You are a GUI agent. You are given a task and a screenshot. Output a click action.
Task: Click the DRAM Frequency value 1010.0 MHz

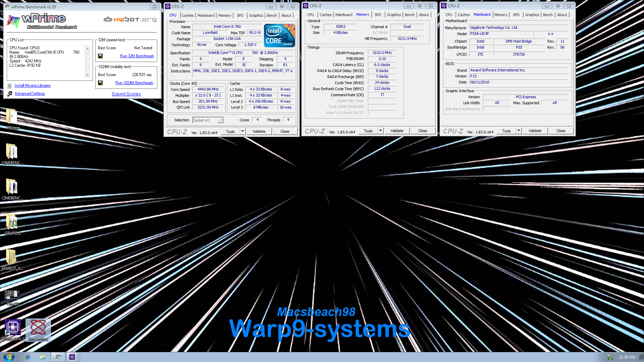click(382, 53)
